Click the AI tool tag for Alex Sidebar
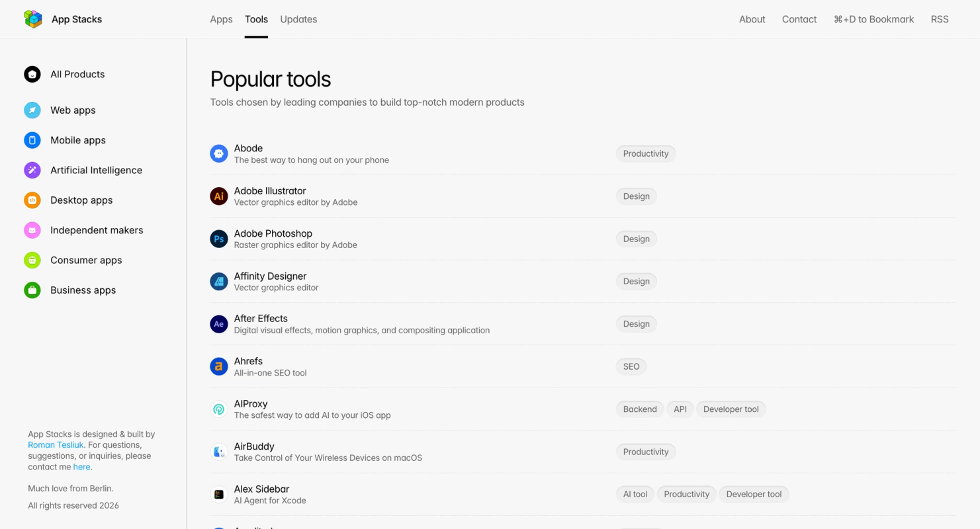The width and height of the screenshot is (980, 529). 635,494
